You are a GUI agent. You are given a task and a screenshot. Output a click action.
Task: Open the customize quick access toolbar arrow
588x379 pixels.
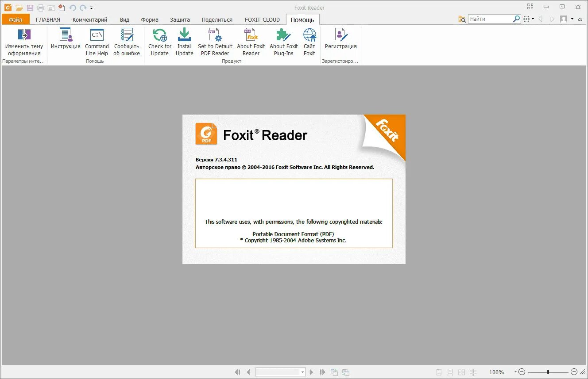(91, 8)
